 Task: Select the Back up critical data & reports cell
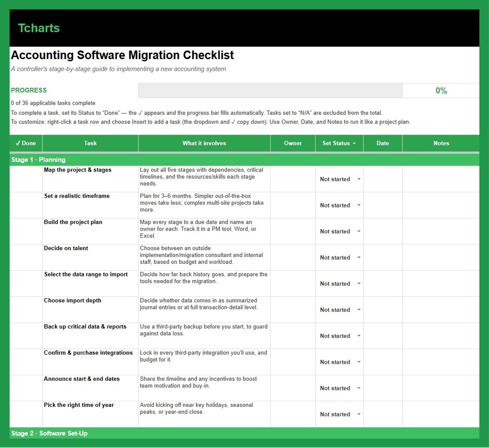click(x=90, y=336)
